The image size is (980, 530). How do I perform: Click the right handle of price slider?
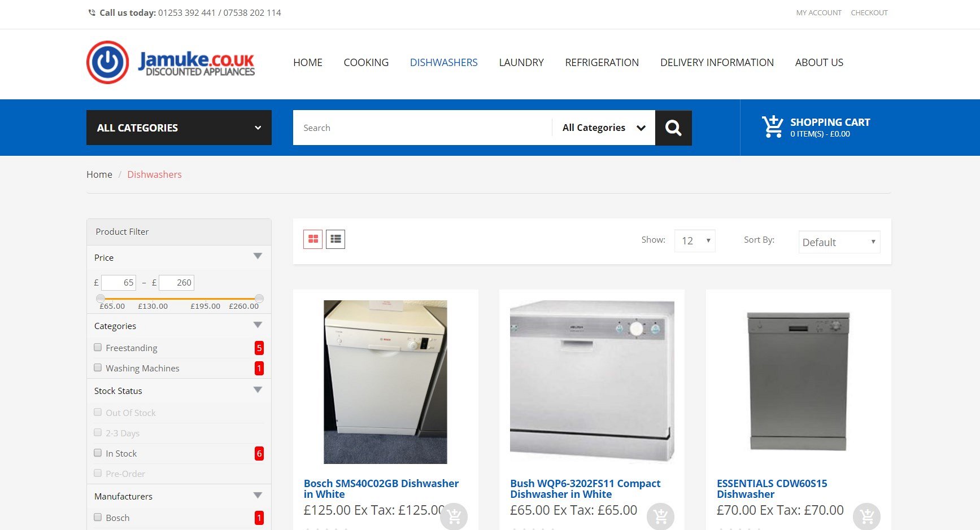(x=259, y=298)
